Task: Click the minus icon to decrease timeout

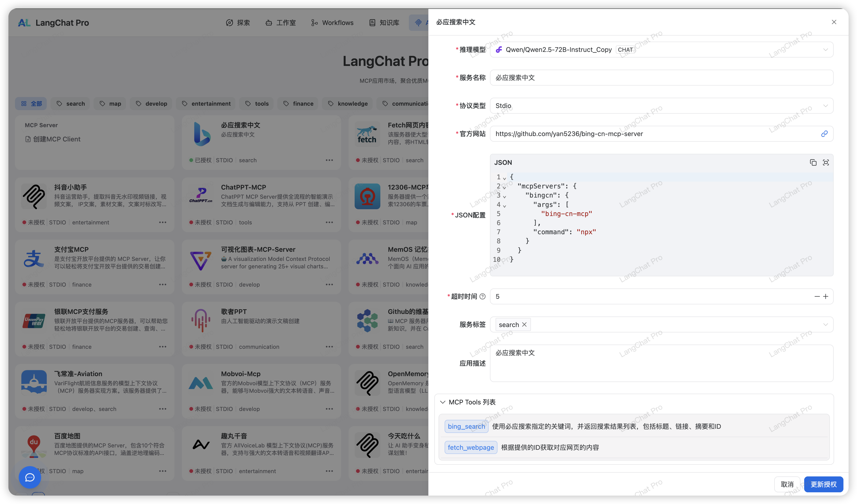Action: tap(817, 297)
